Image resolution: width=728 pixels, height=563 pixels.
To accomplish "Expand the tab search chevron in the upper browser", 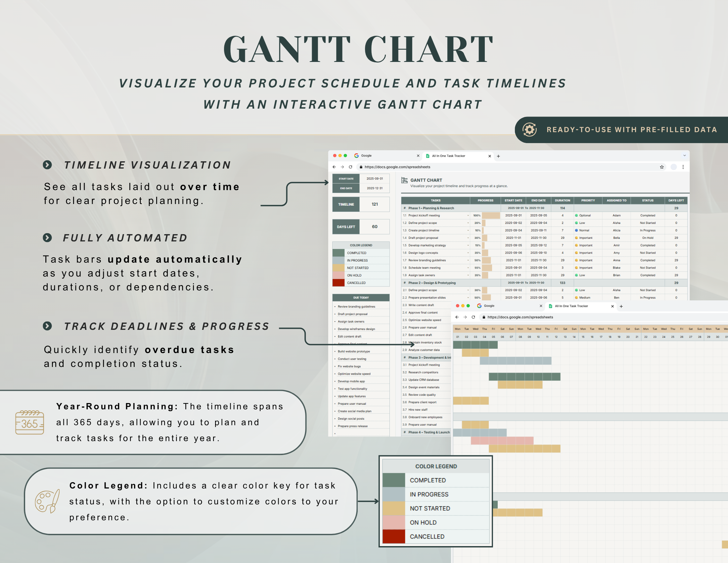I will click(x=684, y=155).
